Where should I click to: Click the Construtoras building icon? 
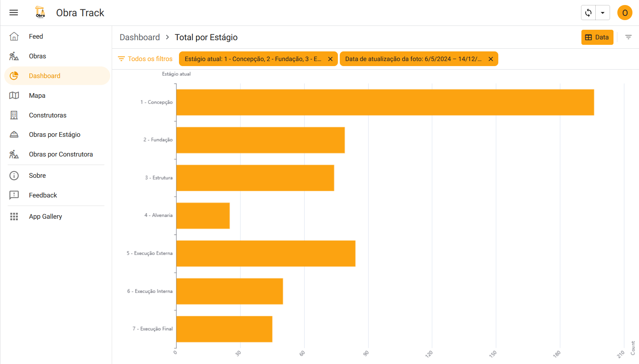coord(14,115)
